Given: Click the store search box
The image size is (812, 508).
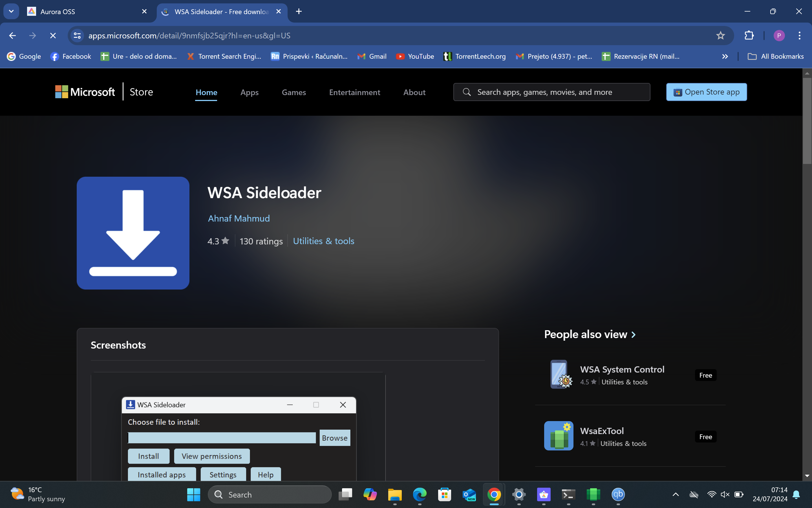Looking at the screenshot, I should click(551, 92).
